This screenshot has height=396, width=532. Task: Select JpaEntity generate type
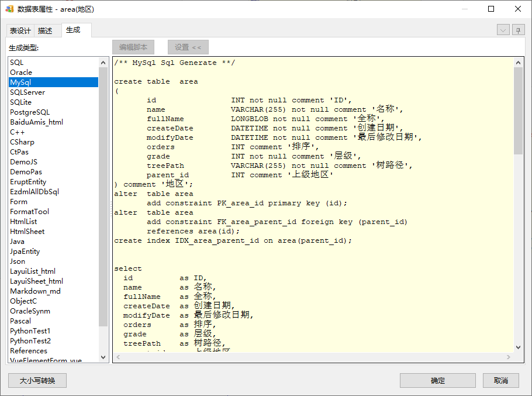53,251
